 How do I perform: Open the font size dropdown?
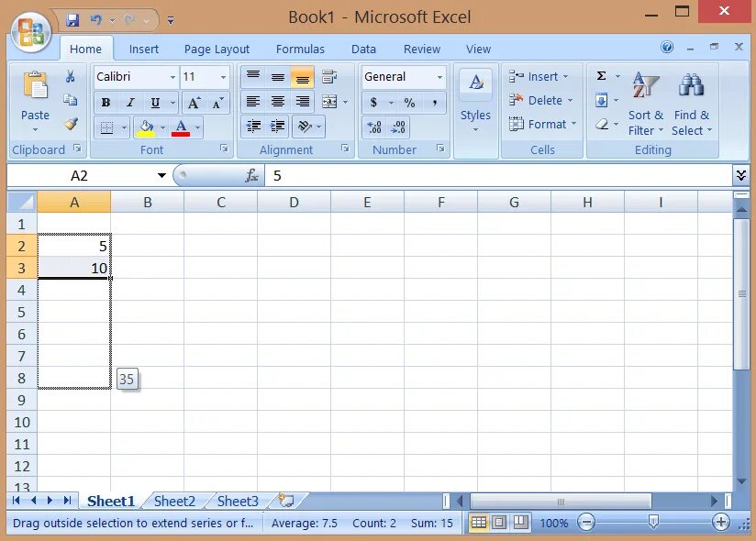click(223, 77)
